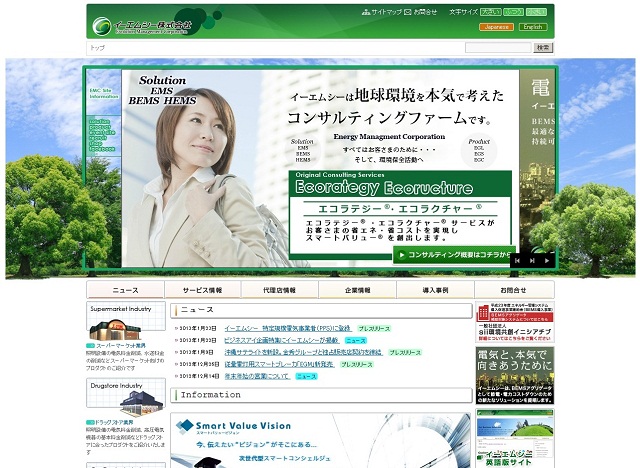Open the スーパーマーケット業界 link
This screenshot has height=468, width=640.
click(x=120, y=346)
